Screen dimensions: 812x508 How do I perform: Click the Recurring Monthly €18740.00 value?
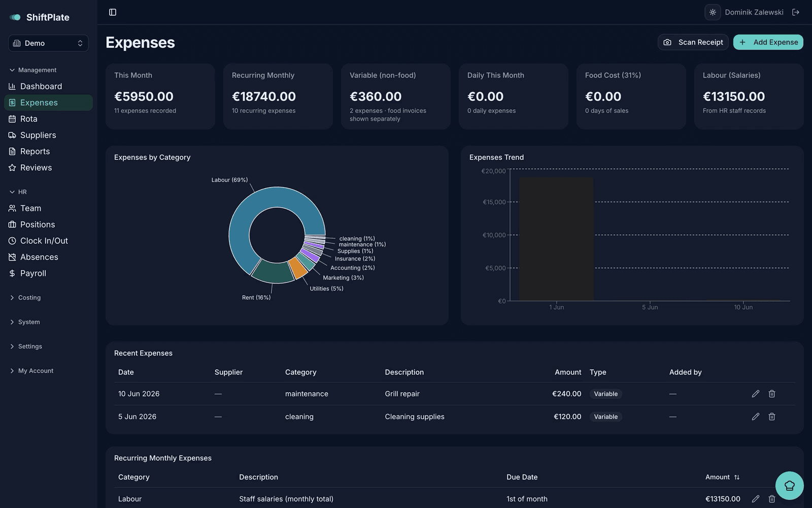[264, 97]
